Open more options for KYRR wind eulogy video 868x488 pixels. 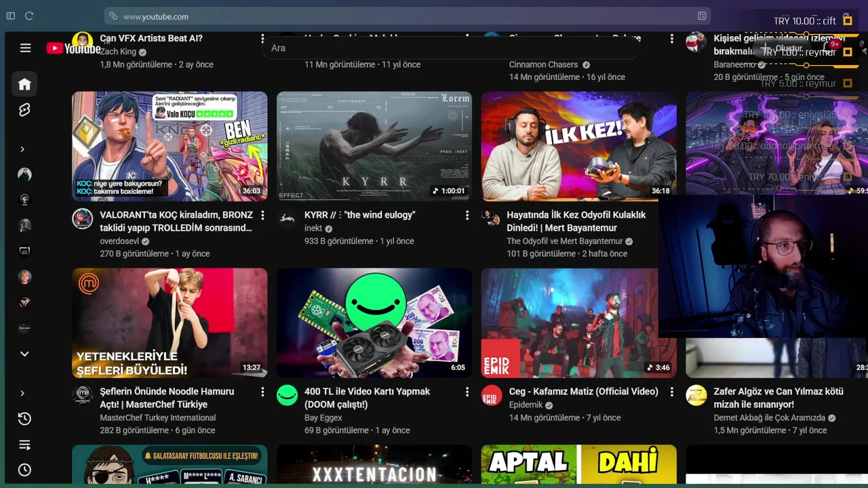[x=467, y=215]
